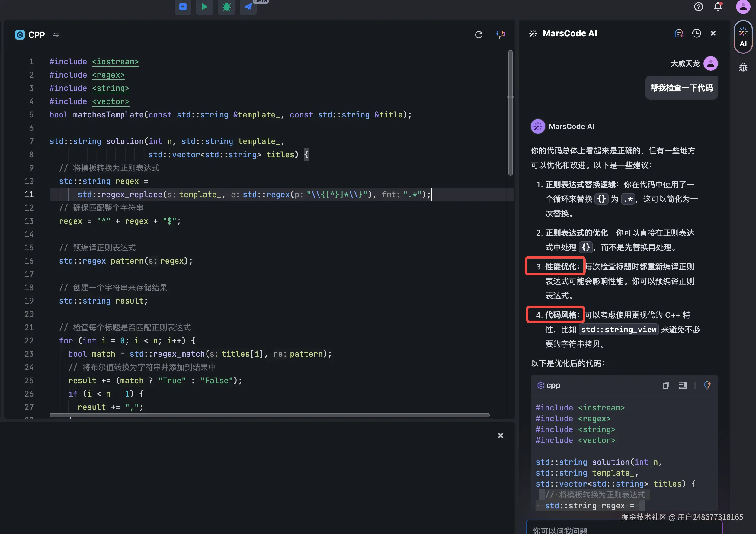Image resolution: width=756 pixels, height=534 pixels.
Task: Open new chat in MarsCode AI panel
Action: pos(679,33)
